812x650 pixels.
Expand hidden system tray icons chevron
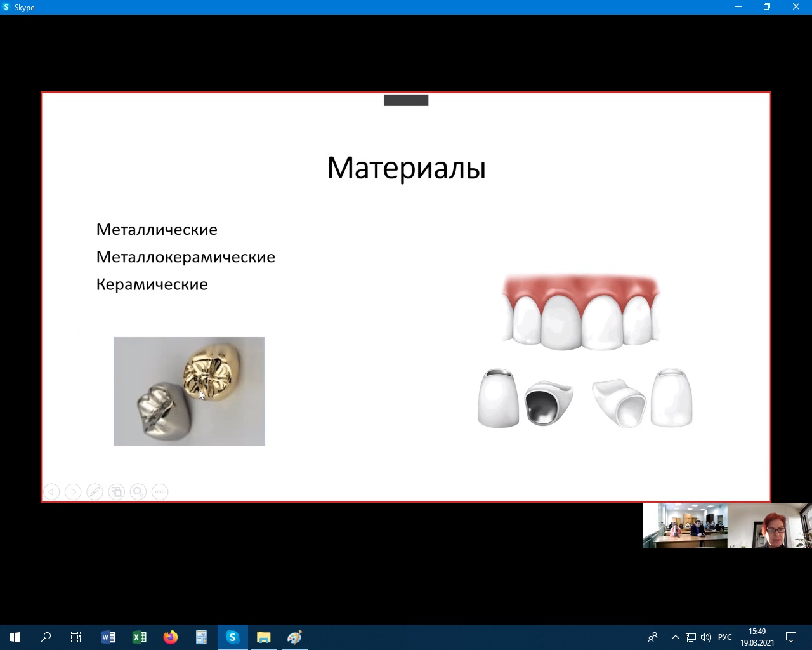click(x=676, y=637)
